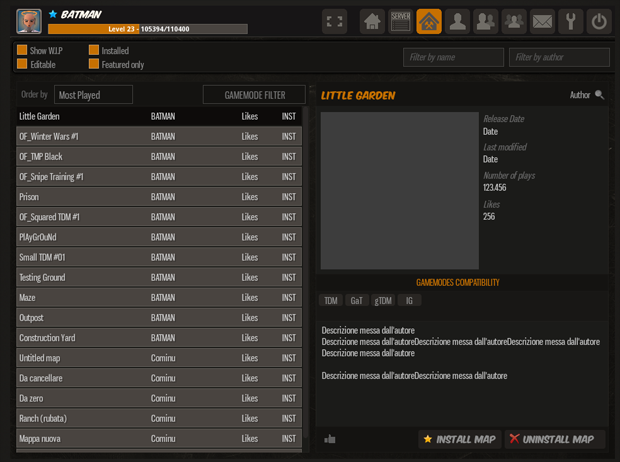The image size is (620, 462).
Task: Select the Small TDM #01 row
Action: pos(159,258)
